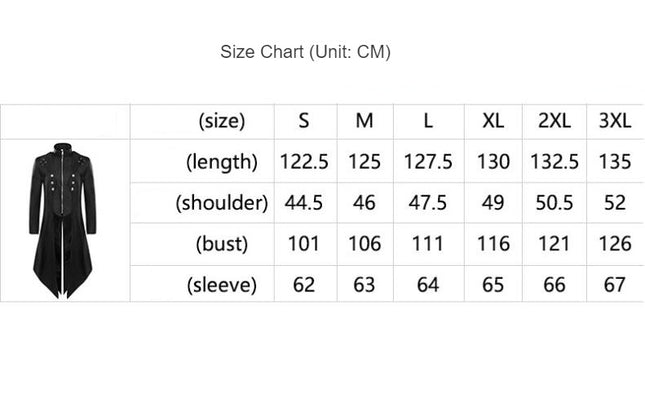Click the 122.5 length value for S
This screenshot has height=416, width=645.
click(304, 161)
